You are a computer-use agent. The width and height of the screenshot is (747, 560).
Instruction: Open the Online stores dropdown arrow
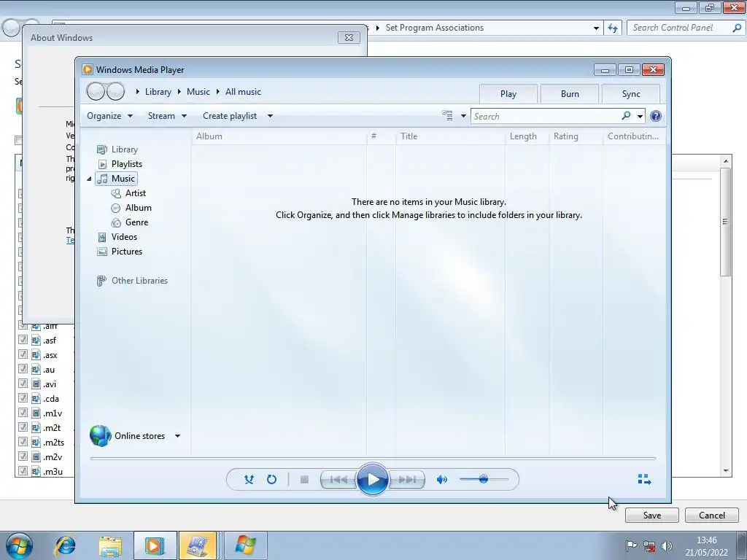[177, 436]
